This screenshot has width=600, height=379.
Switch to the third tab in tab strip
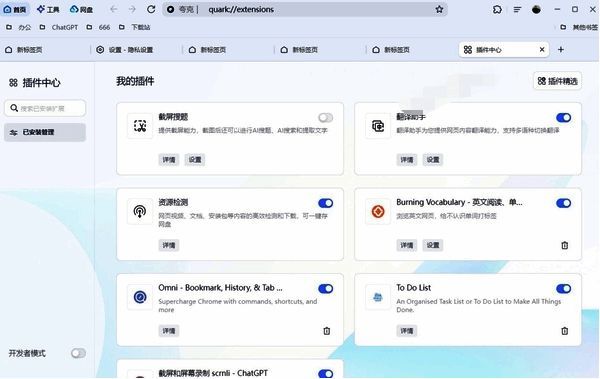pos(228,50)
